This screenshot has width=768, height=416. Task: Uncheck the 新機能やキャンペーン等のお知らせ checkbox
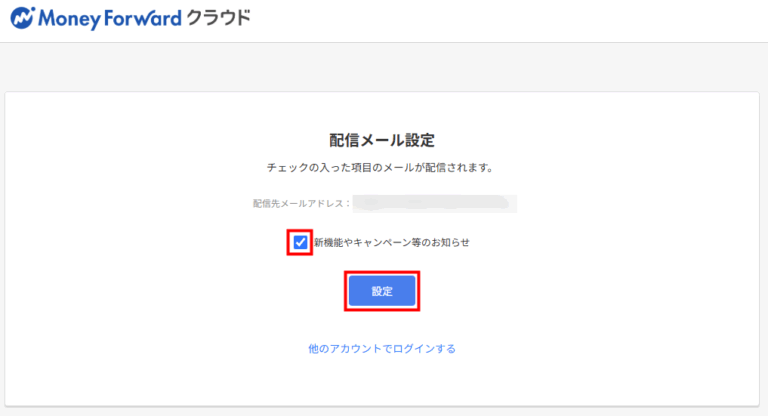tap(300, 242)
